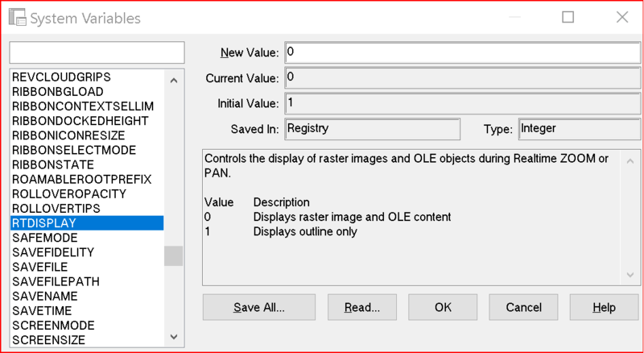Viewport: 644px width, 353px height.
Task: Open Help for system variables
Action: point(604,307)
